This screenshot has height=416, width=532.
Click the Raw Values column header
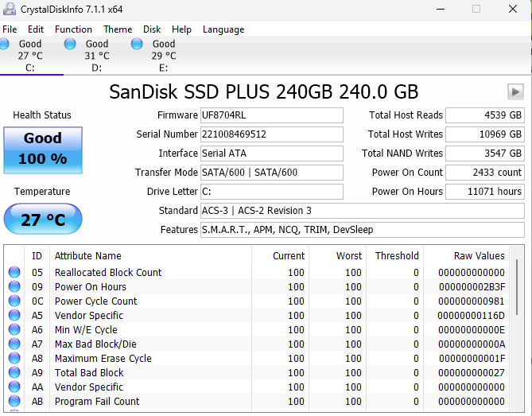point(479,255)
